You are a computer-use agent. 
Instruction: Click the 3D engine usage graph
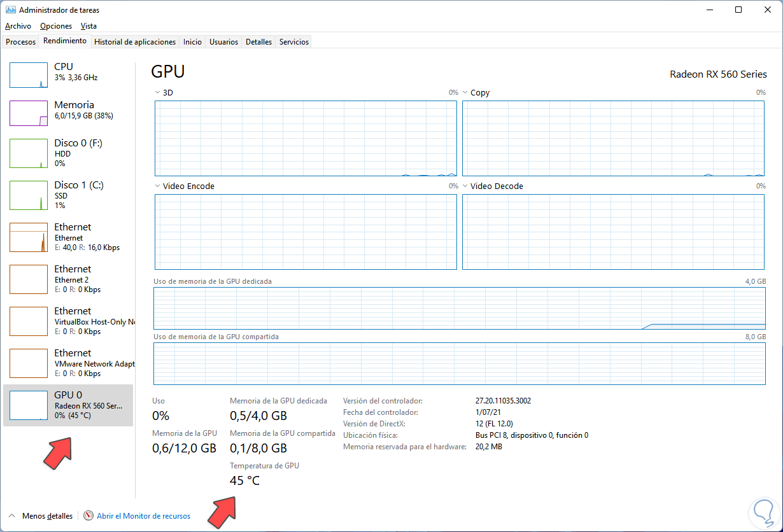click(306, 138)
